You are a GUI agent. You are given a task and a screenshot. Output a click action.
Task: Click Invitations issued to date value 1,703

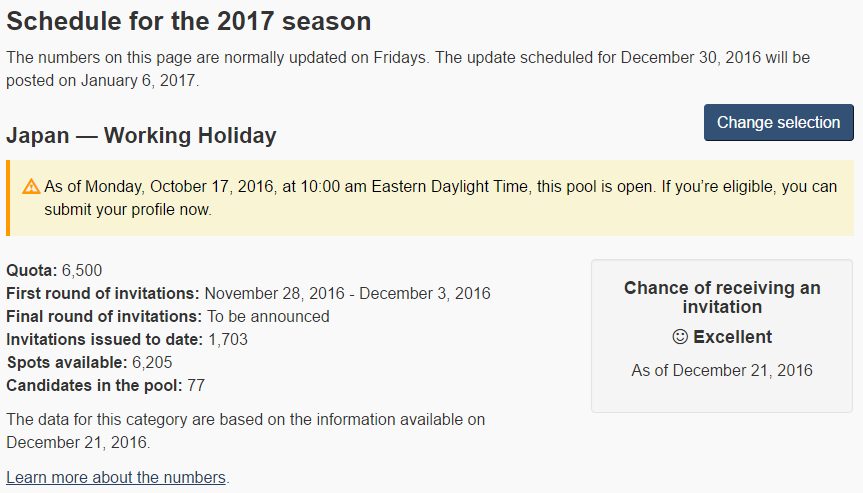(x=228, y=339)
